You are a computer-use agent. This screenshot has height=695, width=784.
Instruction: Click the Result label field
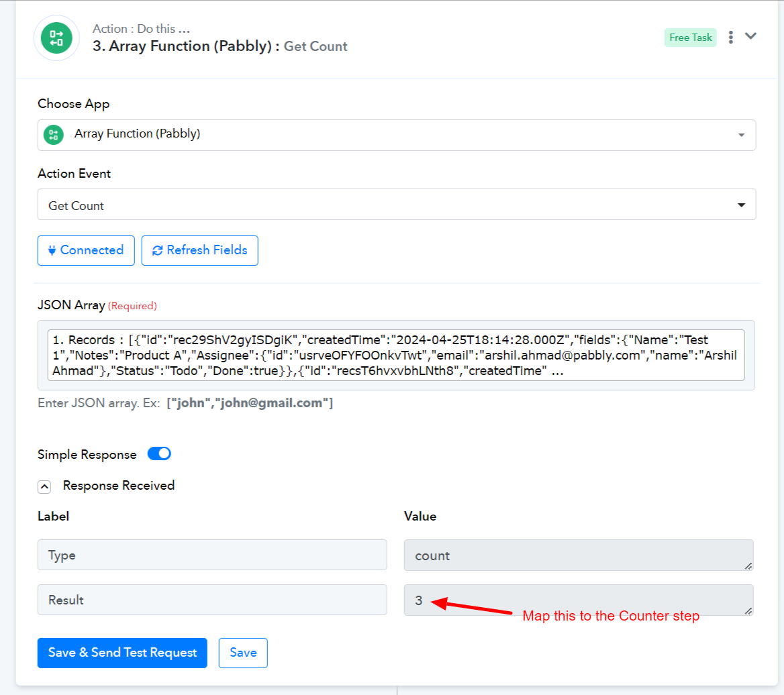pos(212,600)
